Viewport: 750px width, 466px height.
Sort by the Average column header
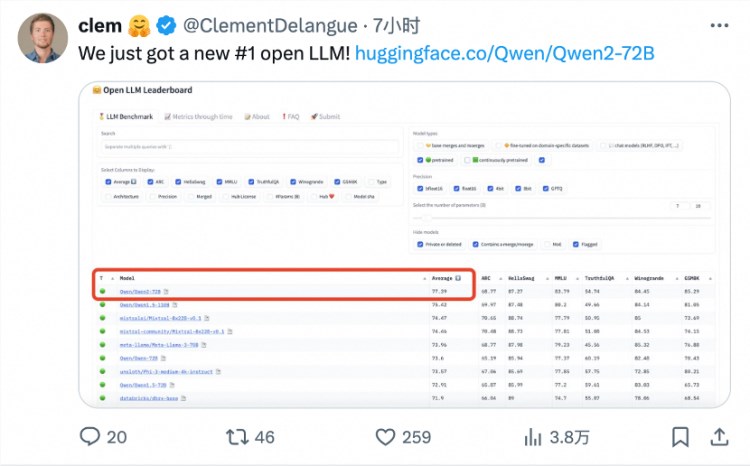tap(441, 277)
